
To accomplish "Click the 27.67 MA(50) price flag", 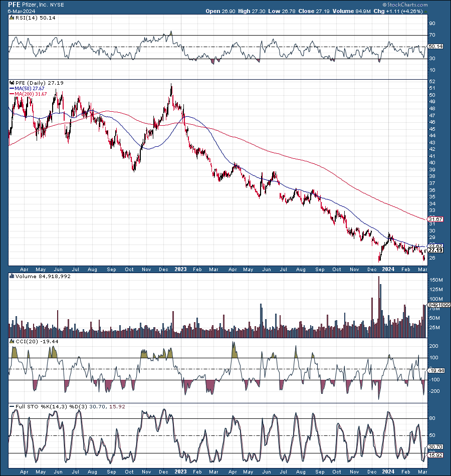I will click(x=435, y=246).
